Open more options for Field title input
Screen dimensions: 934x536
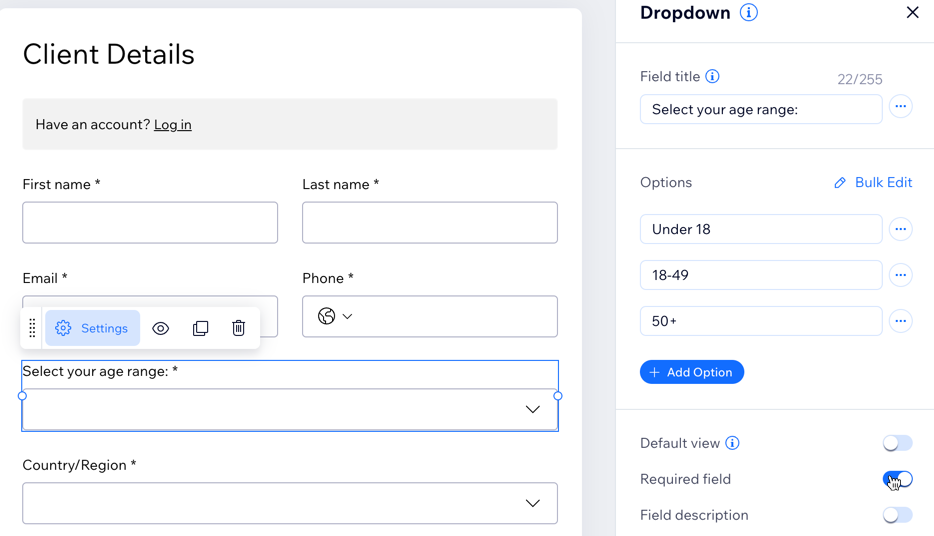point(900,107)
